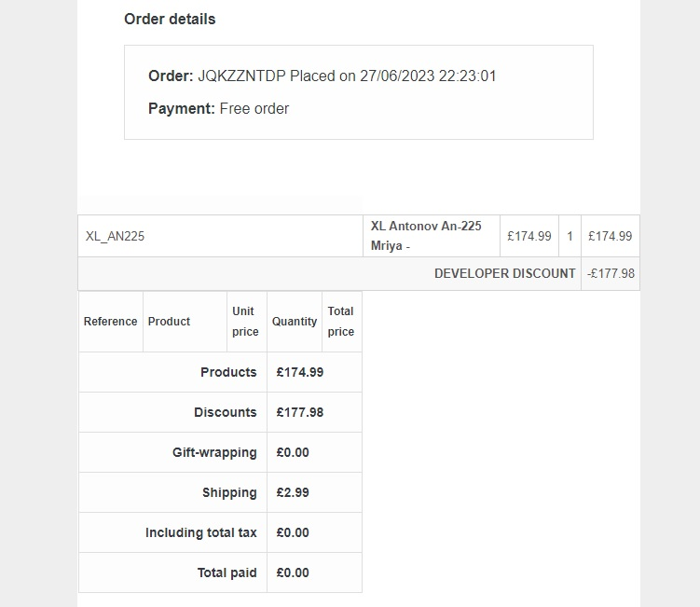Click the "Order details" heading
The width and height of the screenshot is (700, 607).
pos(170,19)
